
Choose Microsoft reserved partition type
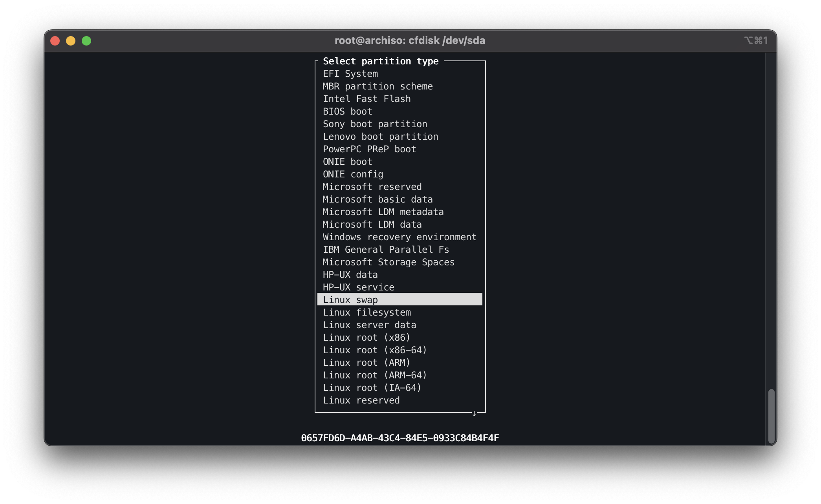[372, 187]
